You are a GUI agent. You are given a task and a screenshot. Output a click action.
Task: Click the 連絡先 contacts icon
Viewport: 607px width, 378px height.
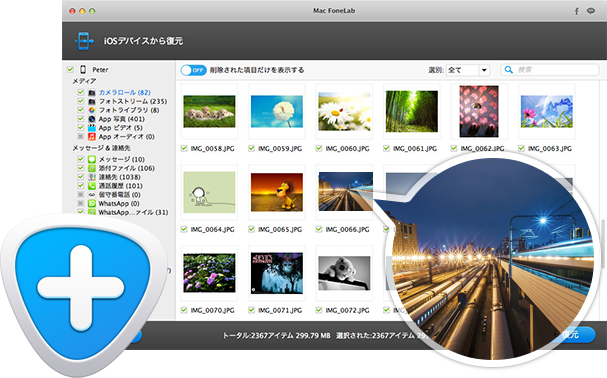[92, 177]
